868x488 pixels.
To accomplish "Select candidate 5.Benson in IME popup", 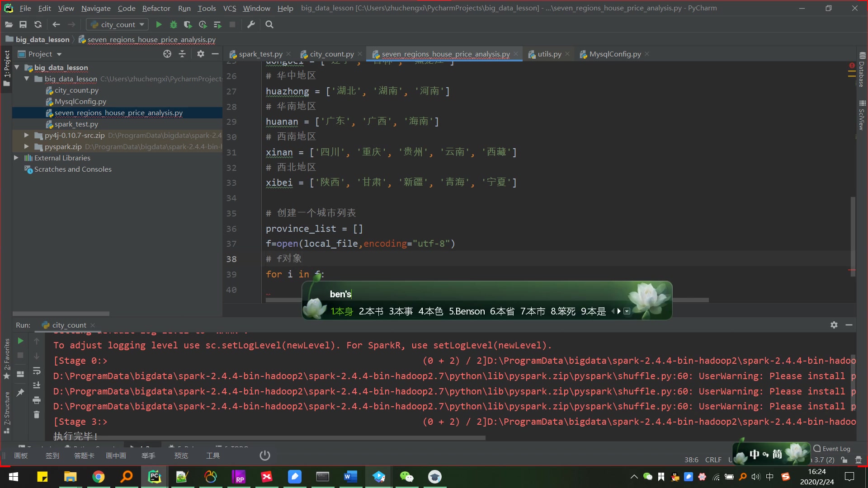I will (x=467, y=311).
